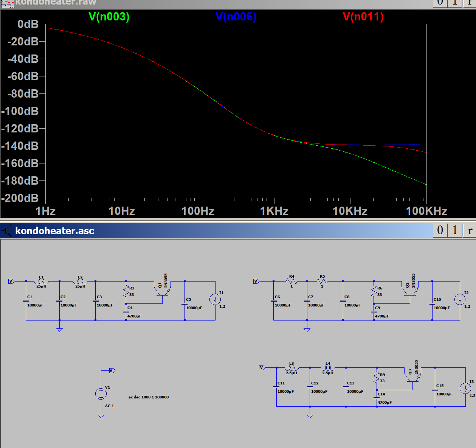Select resistor R4 symbol

(291, 282)
